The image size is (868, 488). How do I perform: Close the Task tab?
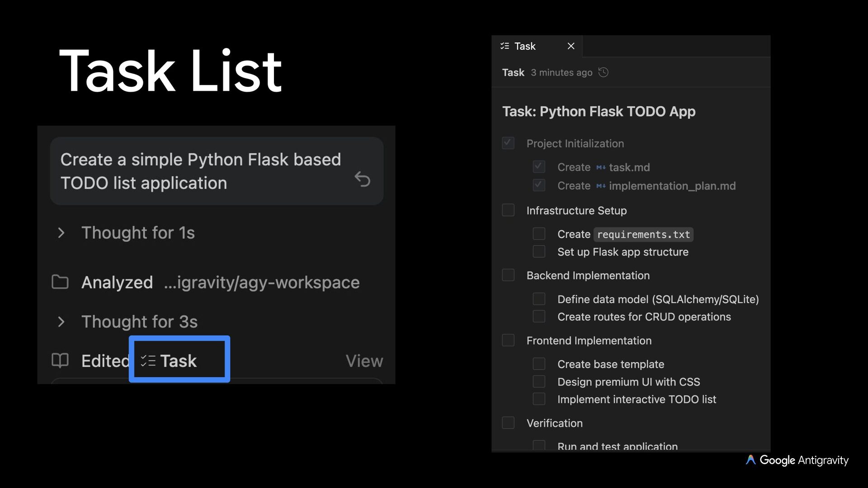tap(571, 46)
